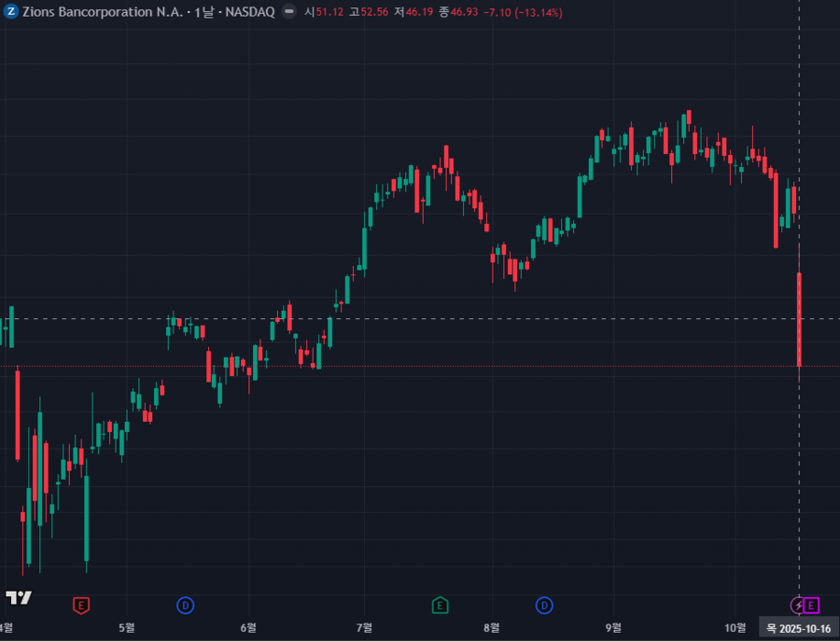Click the TradingView logo
The width and height of the screenshot is (840, 642).
pyautogui.click(x=19, y=597)
